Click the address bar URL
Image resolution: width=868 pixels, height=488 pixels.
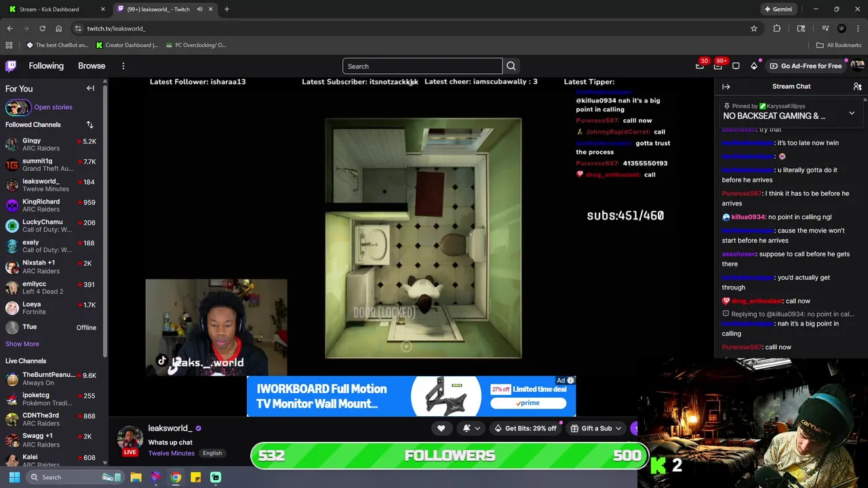tap(116, 28)
